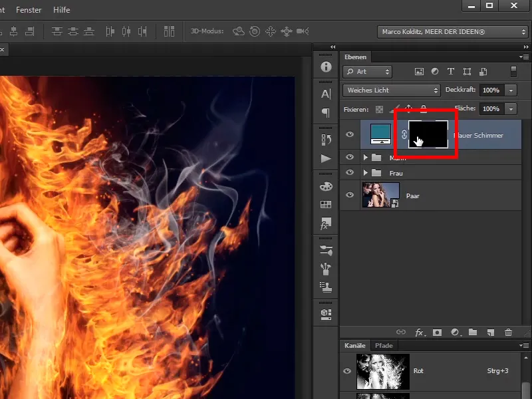
Task: Toggle filter for pixel layers
Action: coord(419,71)
